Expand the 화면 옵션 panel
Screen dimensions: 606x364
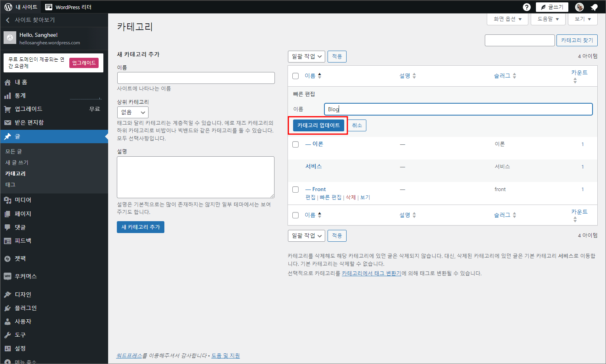click(x=507, y=19)
